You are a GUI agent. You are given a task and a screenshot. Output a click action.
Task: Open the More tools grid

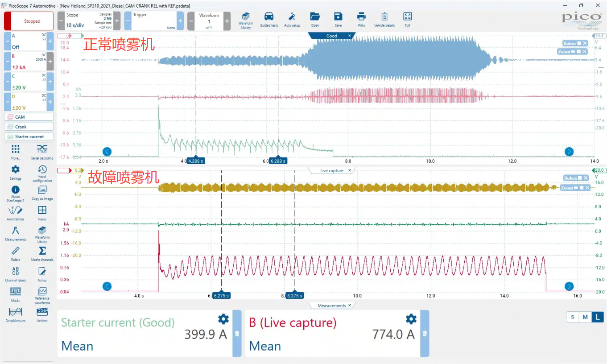pos(16,152)
